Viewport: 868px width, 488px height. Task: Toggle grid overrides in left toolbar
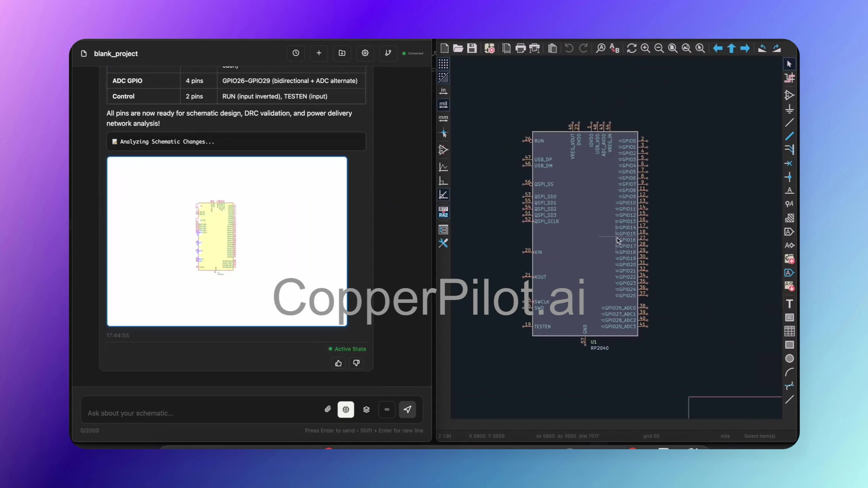[443, 78]
